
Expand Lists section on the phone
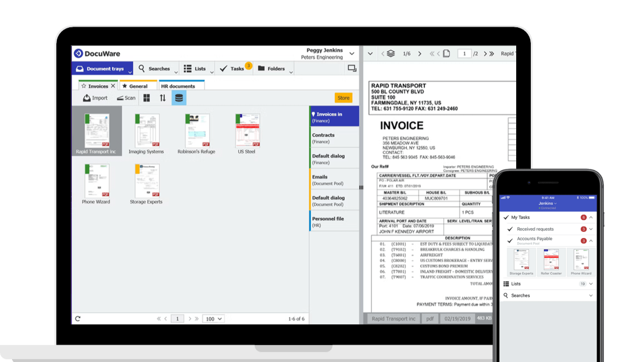[591, 284]
